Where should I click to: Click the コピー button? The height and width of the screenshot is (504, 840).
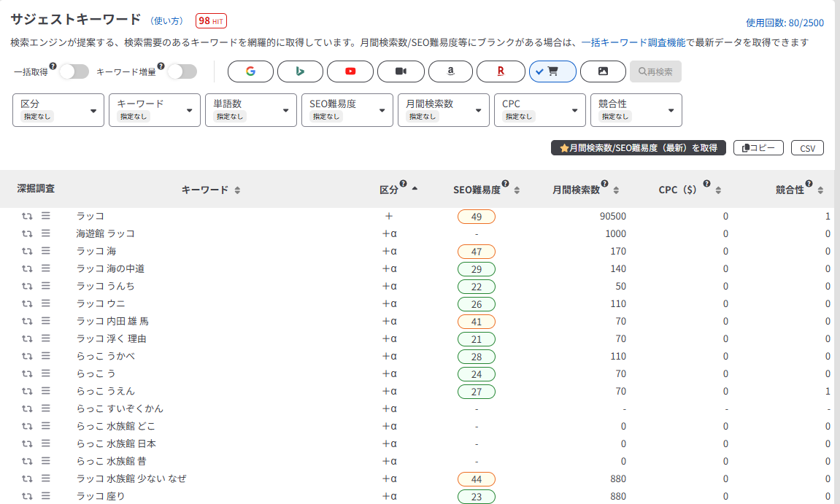point(758,148)
